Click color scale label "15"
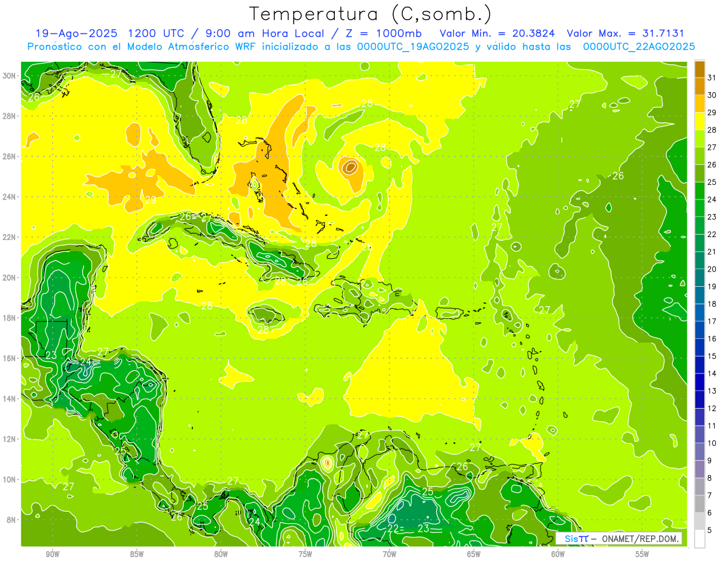This screenshot has height=562, width=728. (712, 356)
